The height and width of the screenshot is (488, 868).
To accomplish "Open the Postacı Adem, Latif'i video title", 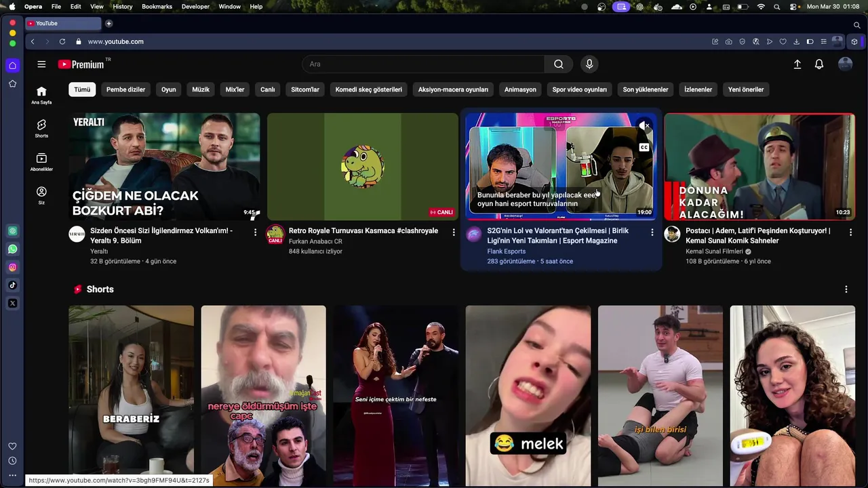I will click(757, 236).
